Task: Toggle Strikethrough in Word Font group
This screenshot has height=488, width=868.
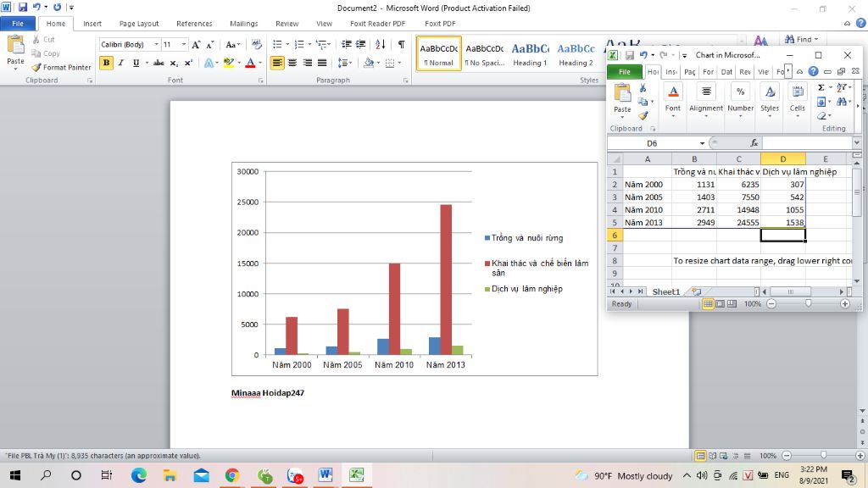Action: [159, 63]
